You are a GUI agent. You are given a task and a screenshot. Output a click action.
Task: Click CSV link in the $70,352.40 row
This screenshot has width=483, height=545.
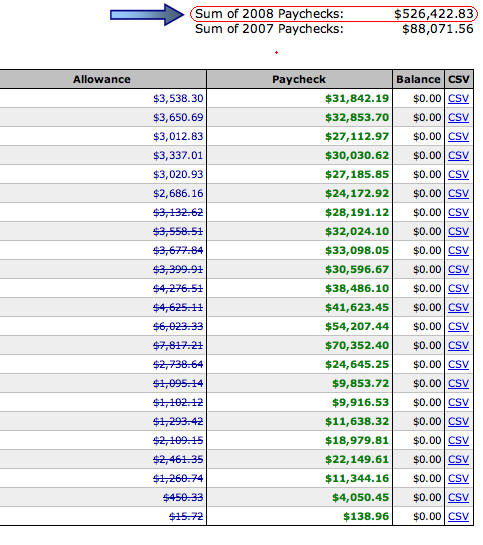point(458,345)
